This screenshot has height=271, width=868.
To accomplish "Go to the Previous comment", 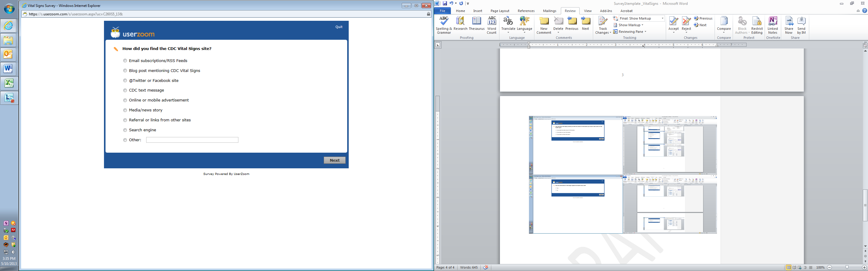I will (x=572, y=23).
